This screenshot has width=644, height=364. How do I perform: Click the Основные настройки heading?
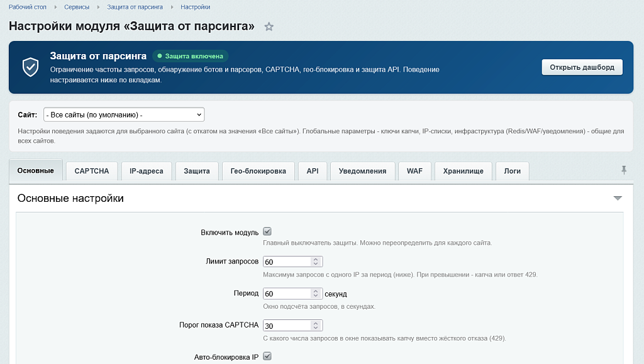70,198
